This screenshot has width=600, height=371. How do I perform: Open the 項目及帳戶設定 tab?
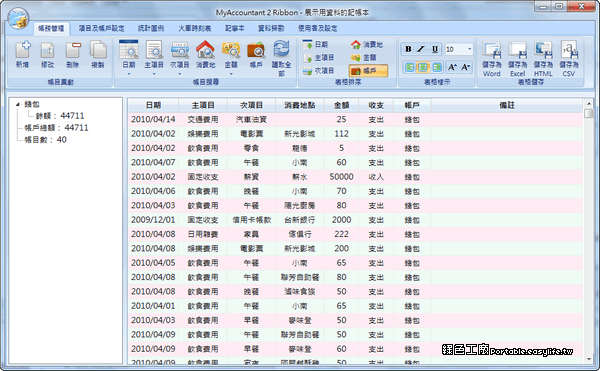click(x=101, y=28)
